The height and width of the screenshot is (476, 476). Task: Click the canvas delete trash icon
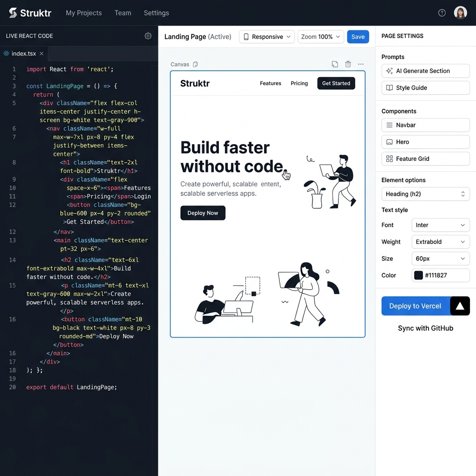pos(348,64)
